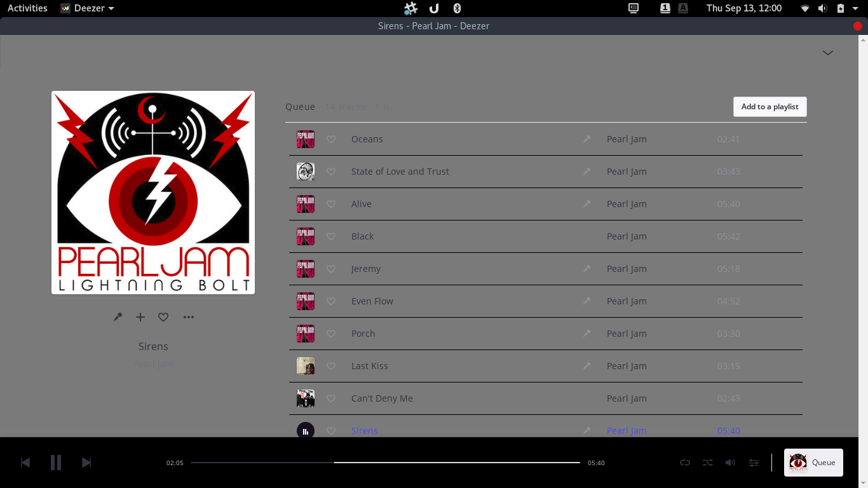868x488 pixels.
Task: Seek within the song progress bar
Action: click(x=385, y=463)
